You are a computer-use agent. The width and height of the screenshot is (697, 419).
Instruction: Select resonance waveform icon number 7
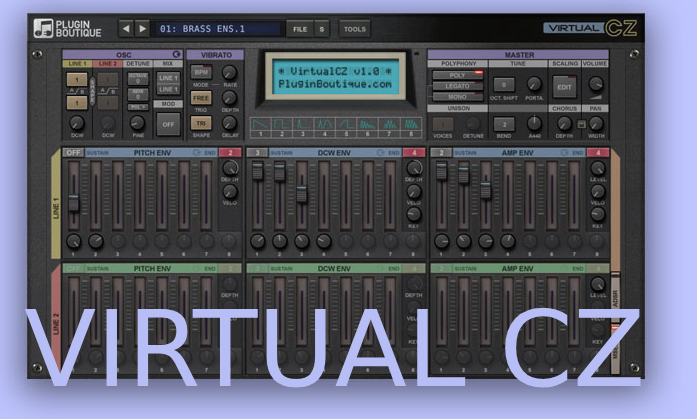click(x=389, y=127)
